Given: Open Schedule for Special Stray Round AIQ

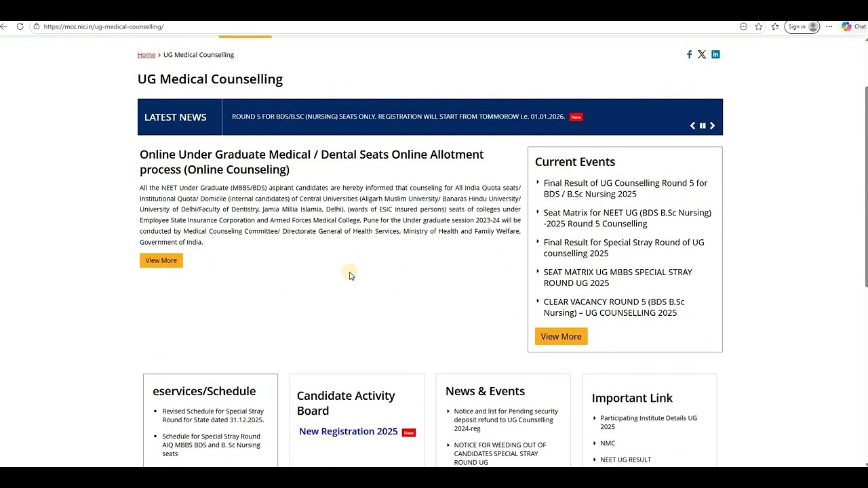Looking at the screenshot, I should [x=211, y=445].
